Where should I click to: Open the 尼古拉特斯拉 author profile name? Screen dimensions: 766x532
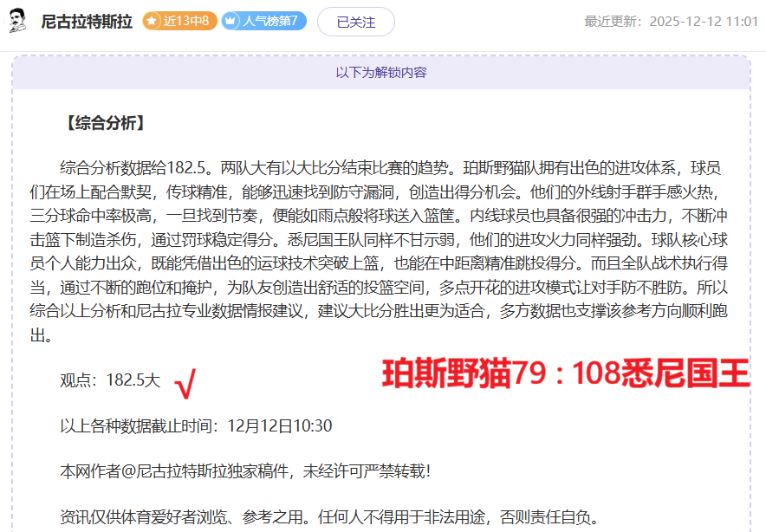87,22
